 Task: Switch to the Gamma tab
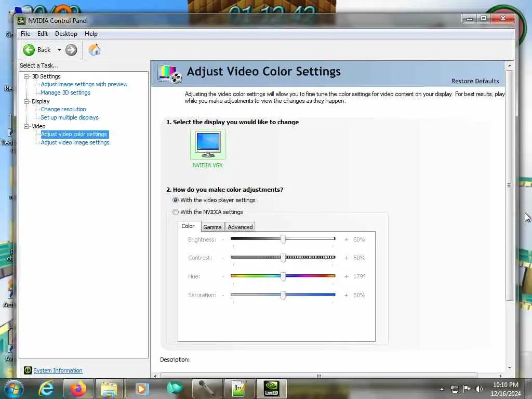212,227
